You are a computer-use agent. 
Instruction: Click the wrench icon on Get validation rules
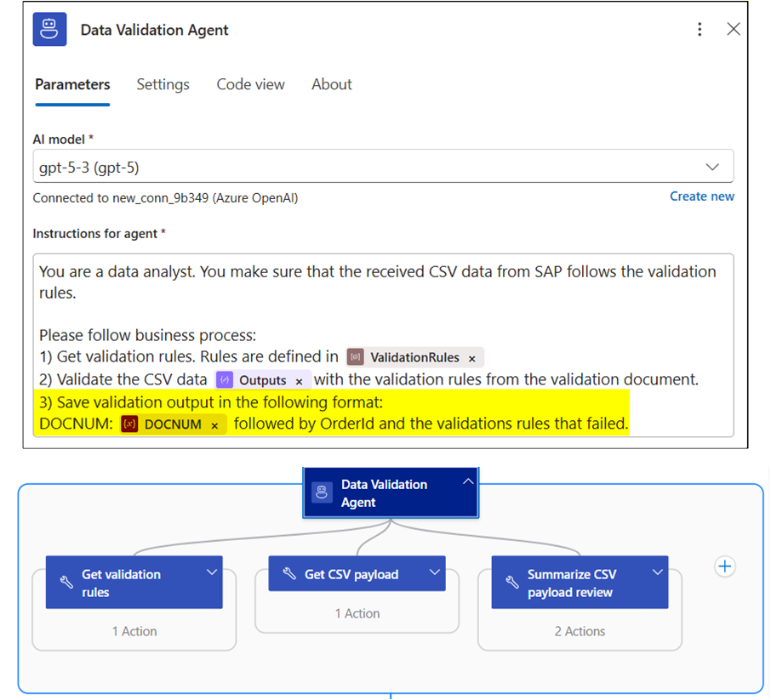(x=66, y=582)
